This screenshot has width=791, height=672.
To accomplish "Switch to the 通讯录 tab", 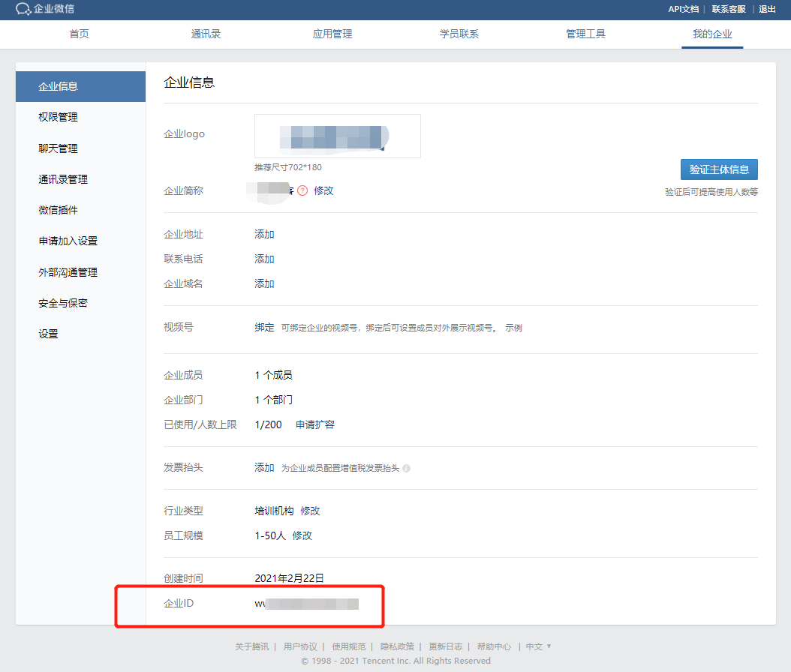I will [205, 34].
